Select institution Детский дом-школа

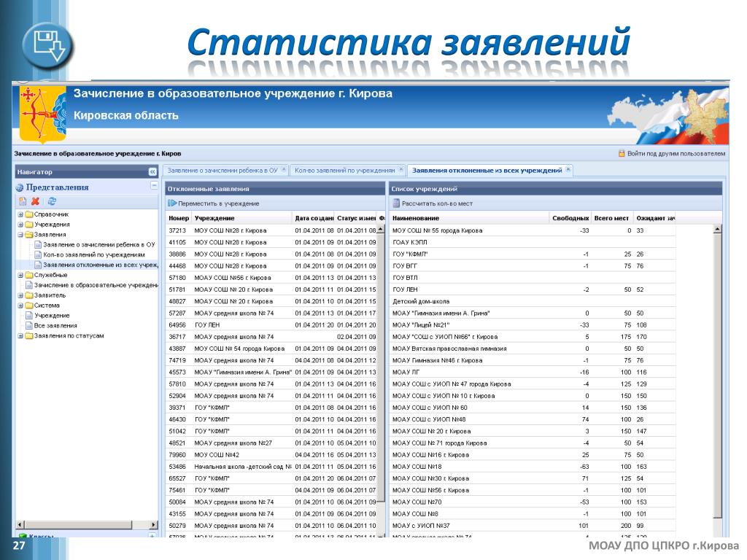click(533, 301)
